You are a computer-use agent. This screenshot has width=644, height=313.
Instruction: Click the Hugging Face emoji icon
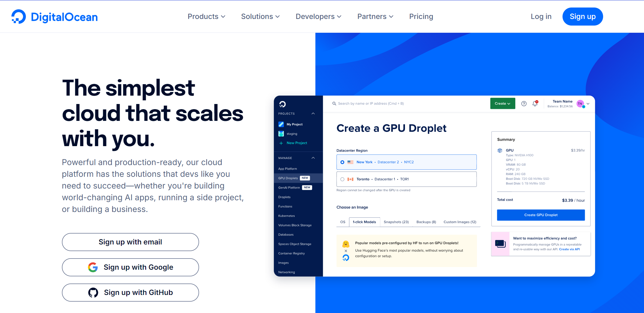point(346,244)
